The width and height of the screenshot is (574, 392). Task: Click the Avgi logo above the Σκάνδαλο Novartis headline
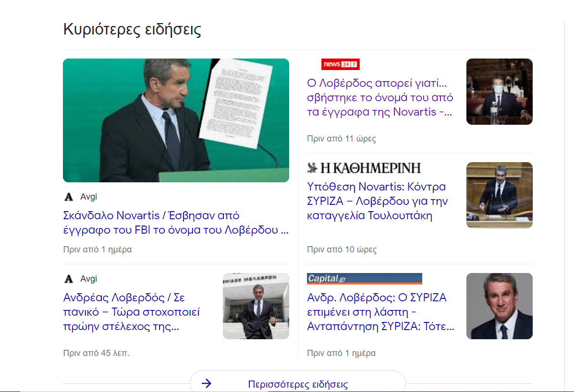(69, 197)
